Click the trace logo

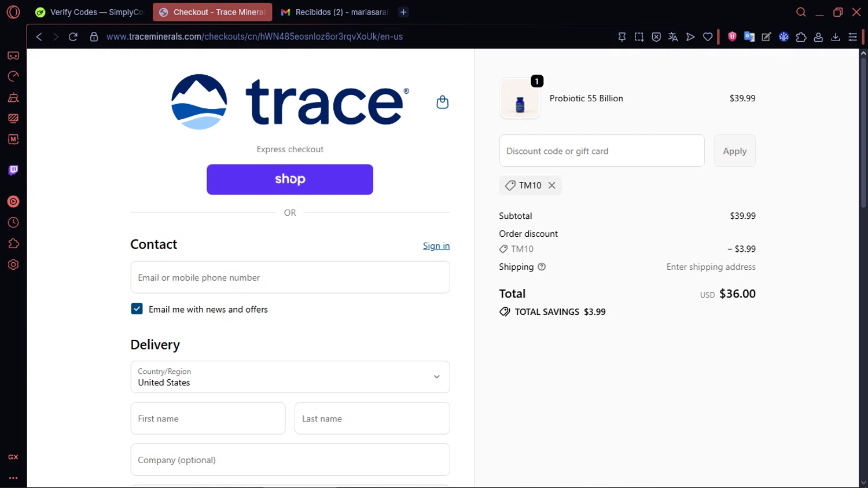point(290,102)
